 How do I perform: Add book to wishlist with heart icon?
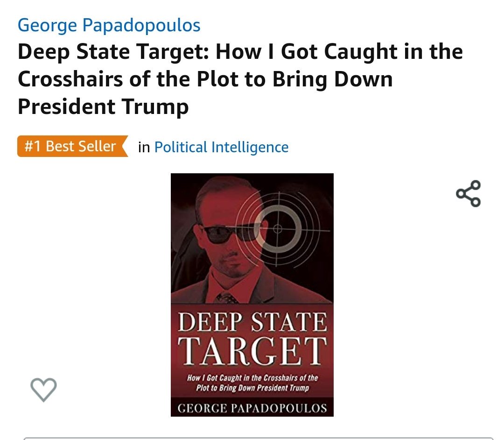[43, 390]
